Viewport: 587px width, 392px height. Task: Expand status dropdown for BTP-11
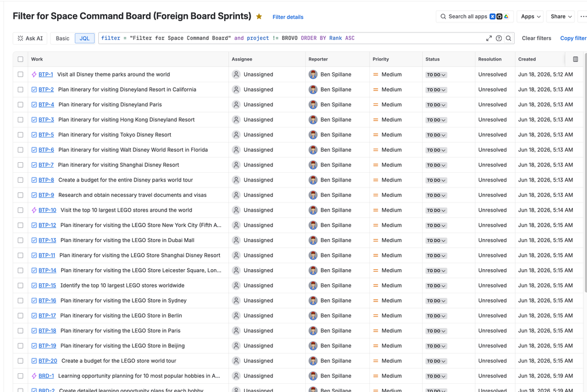pyautogui.click(x=436, y=256)
